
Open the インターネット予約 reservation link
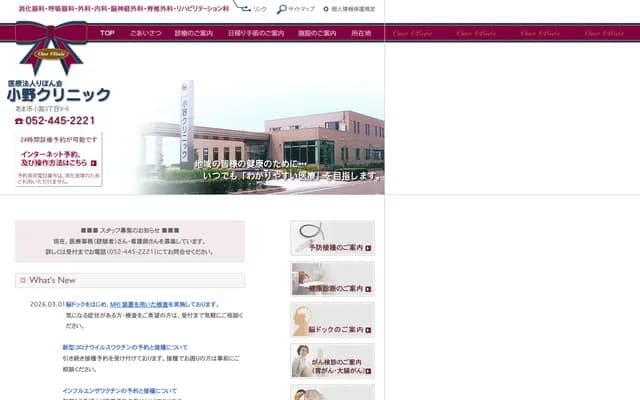pyautogui.click(x=58, y=158)
